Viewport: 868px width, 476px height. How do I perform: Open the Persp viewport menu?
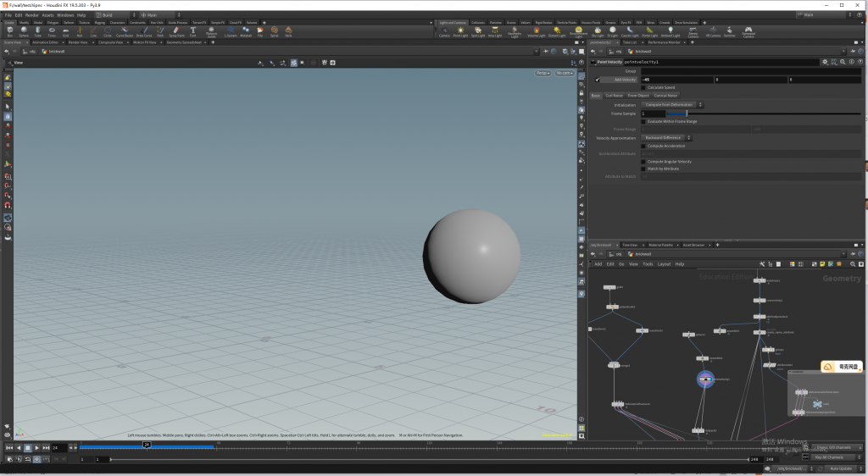coord(542,73)
